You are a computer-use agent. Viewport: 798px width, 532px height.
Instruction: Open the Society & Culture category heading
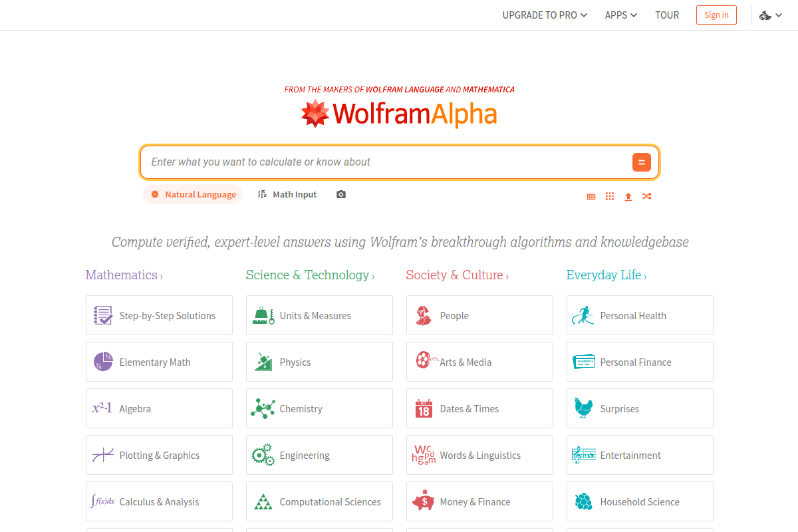458,275
